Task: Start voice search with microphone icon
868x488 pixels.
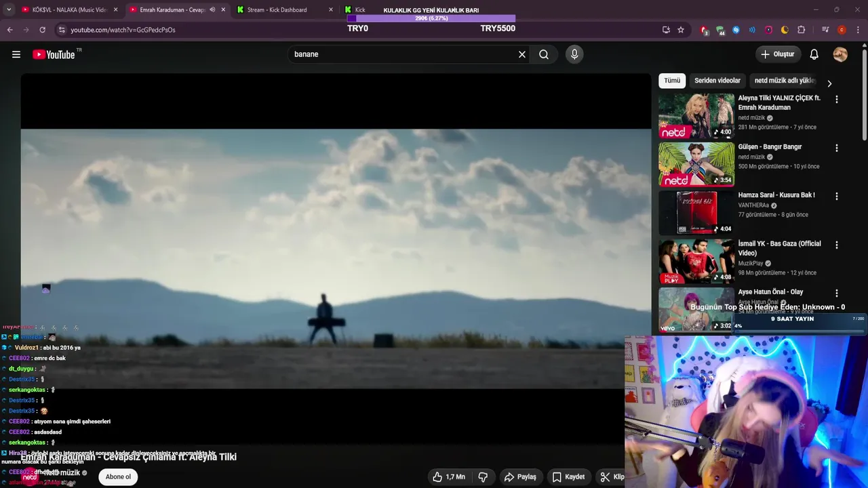Action: (574, 54)
